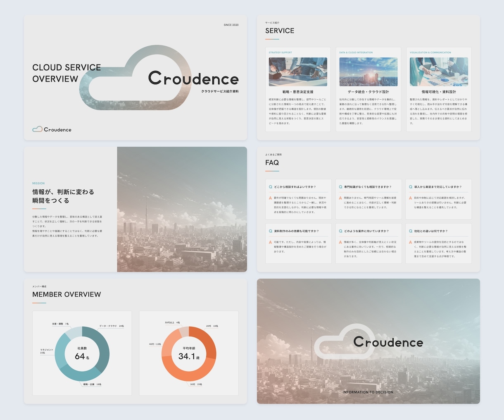Click the A icon under どこから相談すればよいですか？
The height and width of the screenshot is (420, 504).
coord(271,198)
